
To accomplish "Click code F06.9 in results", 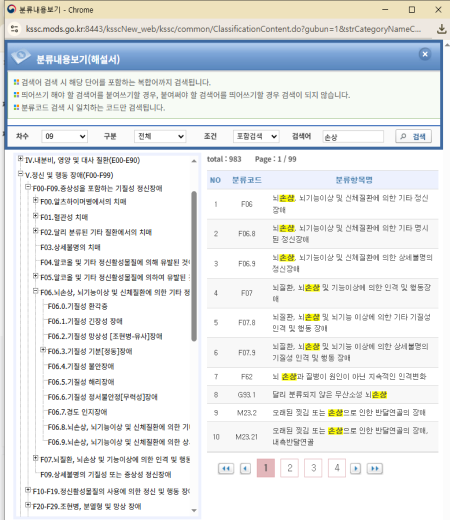I will coord(247,264).
